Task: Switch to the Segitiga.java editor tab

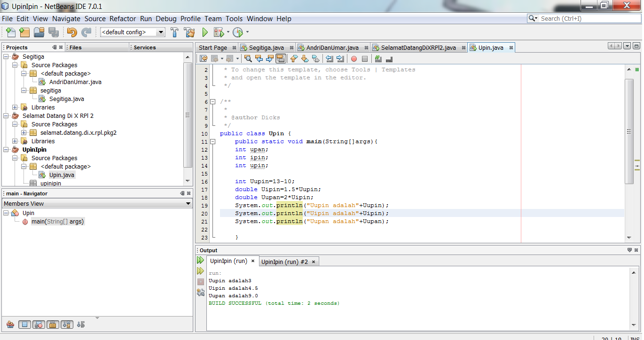Action: coord(267,47)
